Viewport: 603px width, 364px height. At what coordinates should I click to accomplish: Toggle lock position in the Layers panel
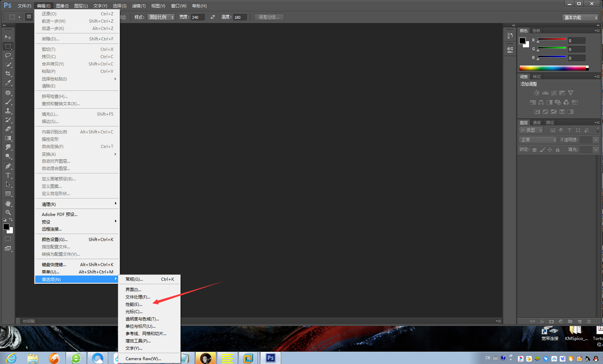point(550,149)
